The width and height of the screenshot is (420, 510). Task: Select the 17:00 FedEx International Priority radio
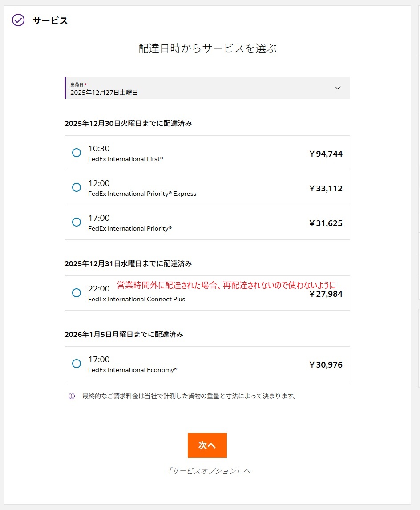coord(77,222)
